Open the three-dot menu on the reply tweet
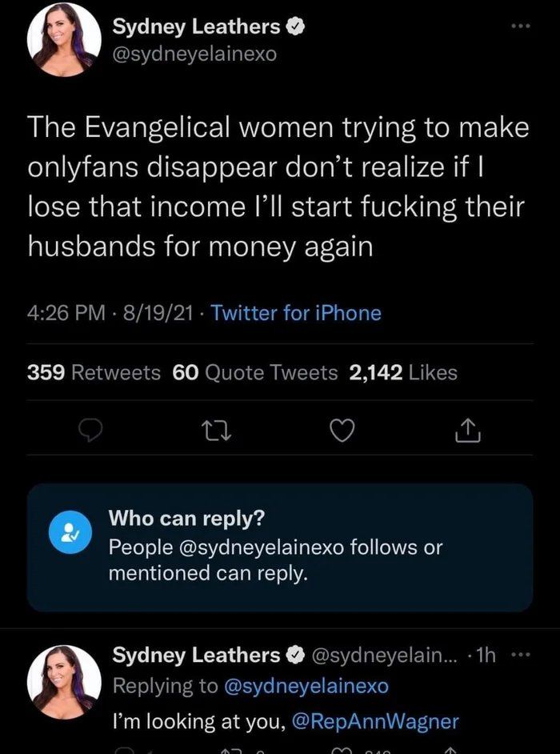 [522, 655]
